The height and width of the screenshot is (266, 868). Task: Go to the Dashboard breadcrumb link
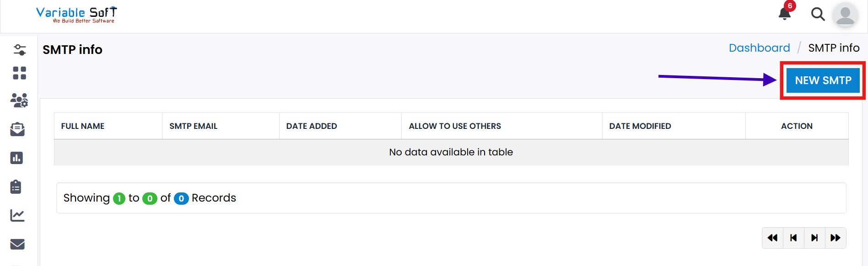tap(759, 48)
